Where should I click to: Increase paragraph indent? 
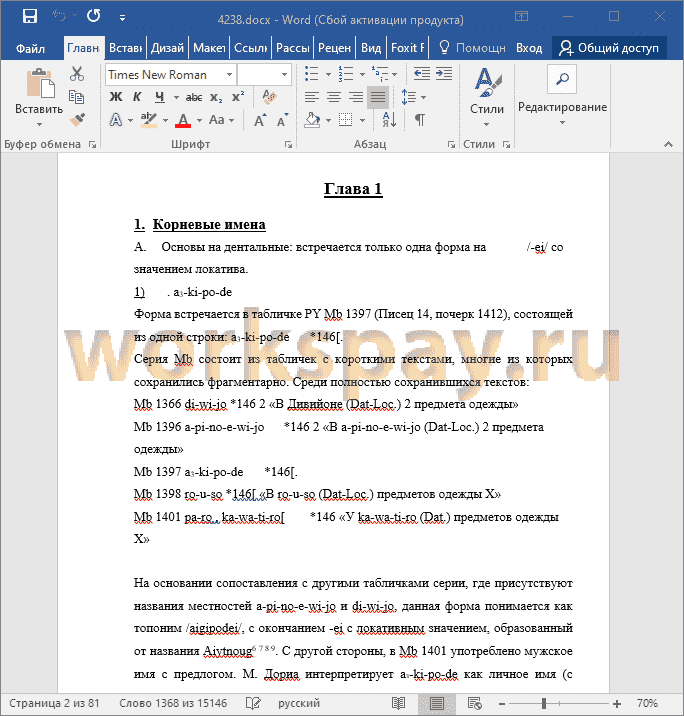click(444, 74)
